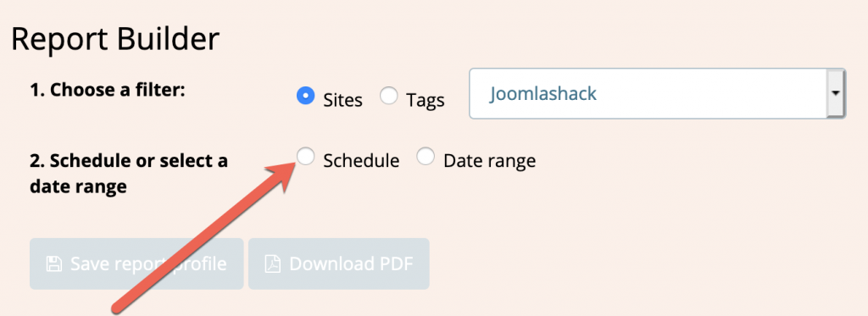This screenshot has width=868, height=316.
Task: Choose the Tags radio button
Action: click(x=388, y=96)
